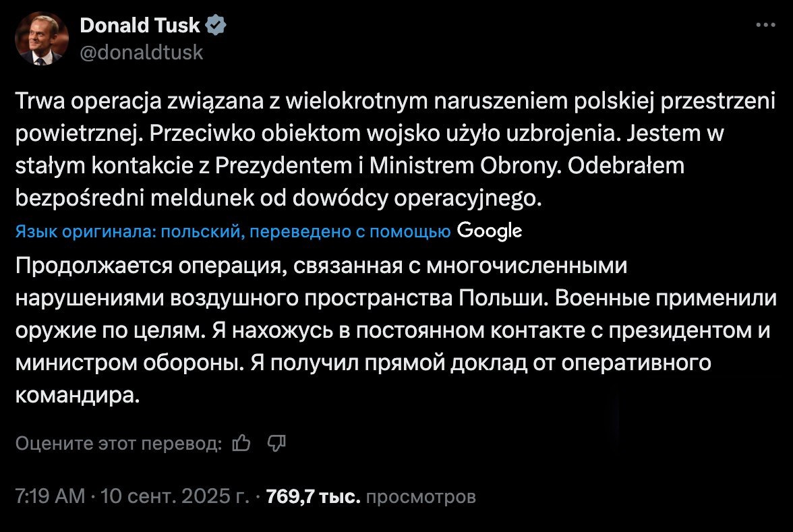This screenshot has height=532, width=793.
Task: Click the Donald Tusk display name
Action: pyautogui.click(x=140, y=26)
